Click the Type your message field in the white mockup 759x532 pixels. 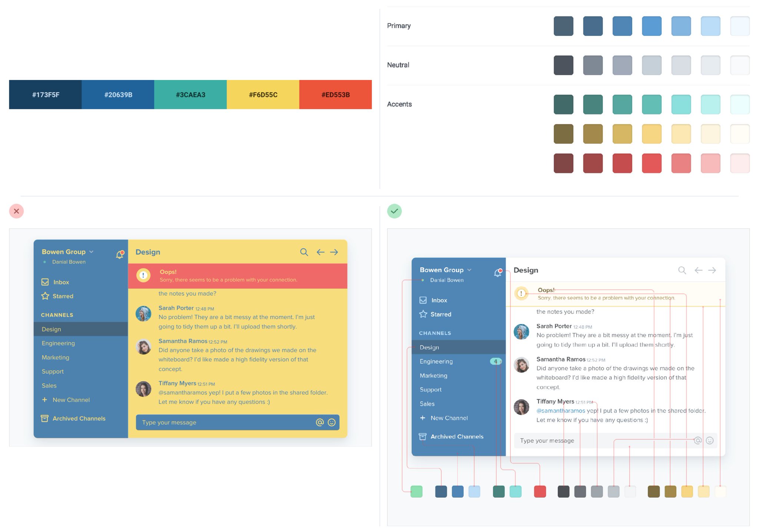coord(616,440)
